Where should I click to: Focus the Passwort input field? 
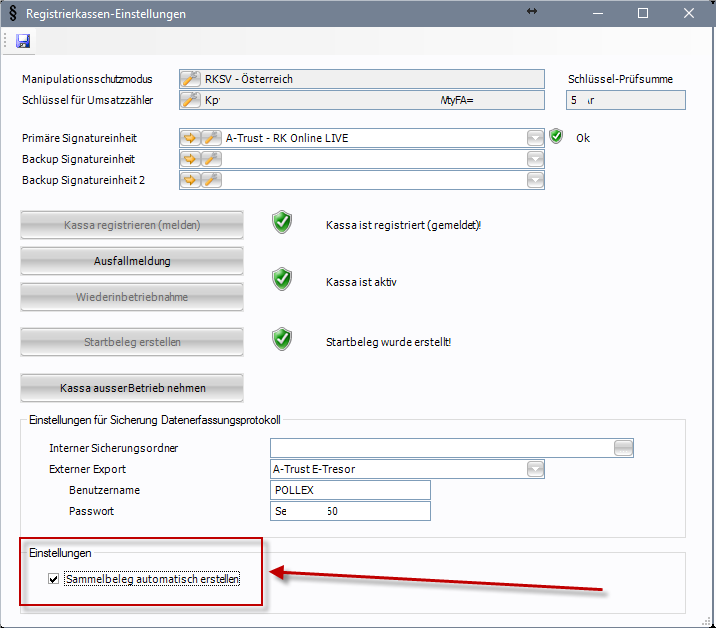pos(350,511)
